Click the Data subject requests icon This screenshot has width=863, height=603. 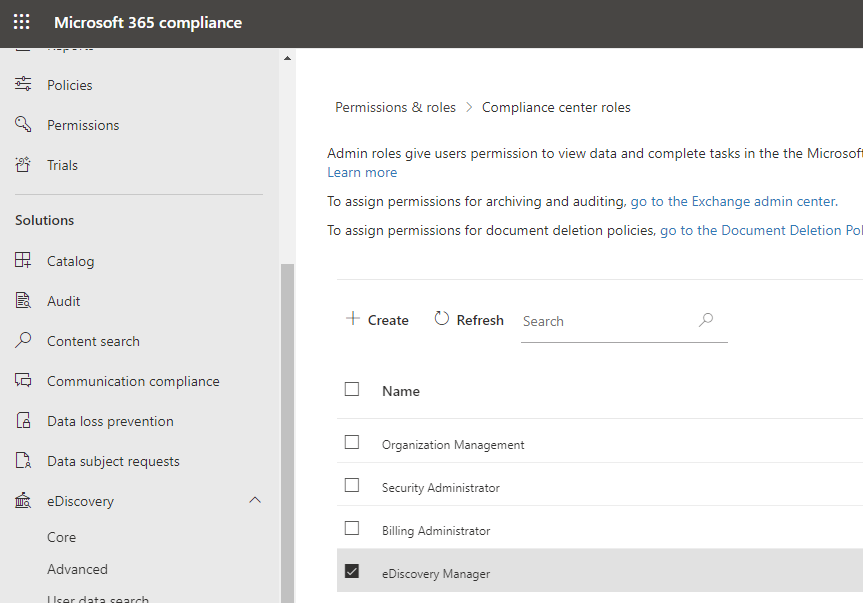tap(23, 461)
